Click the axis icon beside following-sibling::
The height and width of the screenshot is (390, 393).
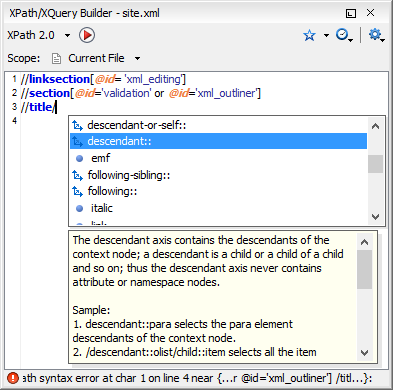pos(77,175)
